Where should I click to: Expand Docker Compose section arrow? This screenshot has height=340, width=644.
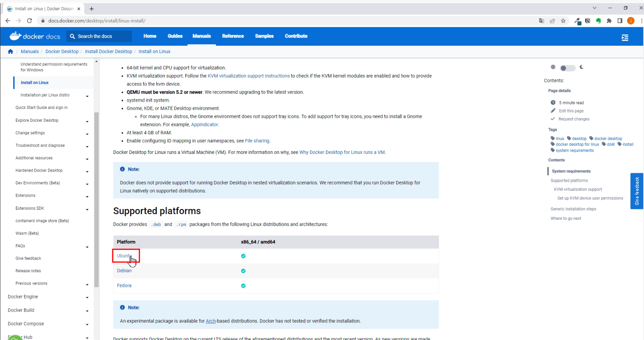coord(87,324)
